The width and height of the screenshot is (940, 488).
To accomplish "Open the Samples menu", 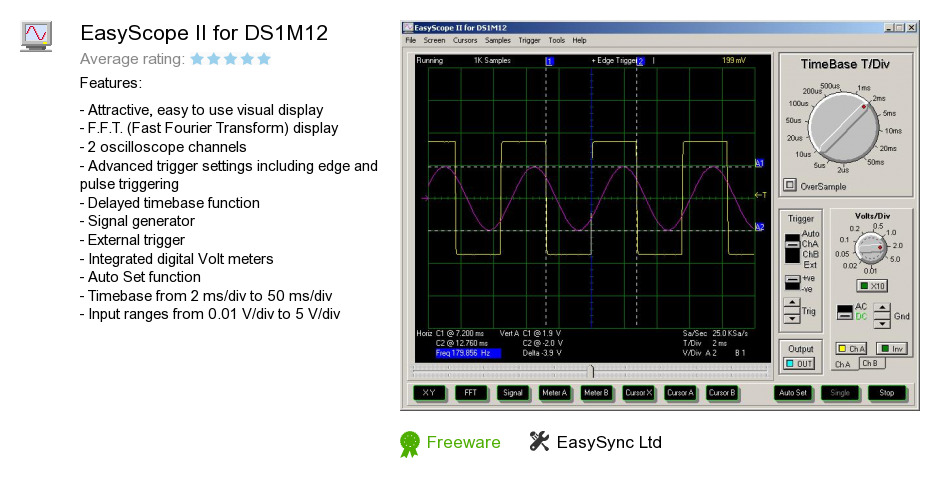I will tap(498, 40).
